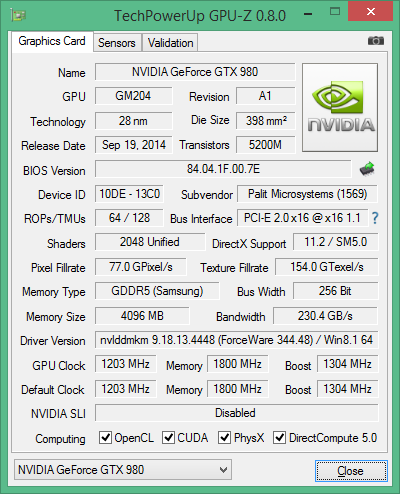This screenshot has height=494, width=400.
Task: Click the TechPowerUp GPU-Z 0.8.0 title text
Action: (200, 15)
